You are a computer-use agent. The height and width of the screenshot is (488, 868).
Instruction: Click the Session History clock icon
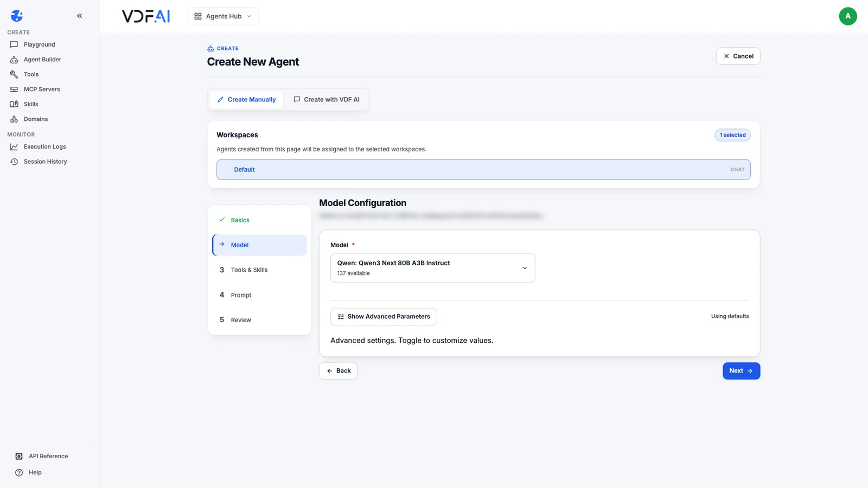14,162
